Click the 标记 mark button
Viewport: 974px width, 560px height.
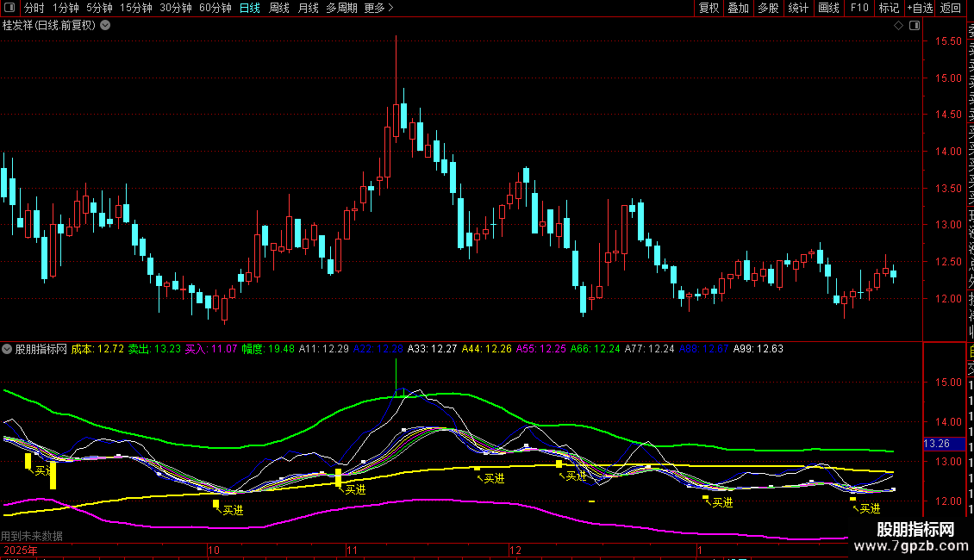889,8
